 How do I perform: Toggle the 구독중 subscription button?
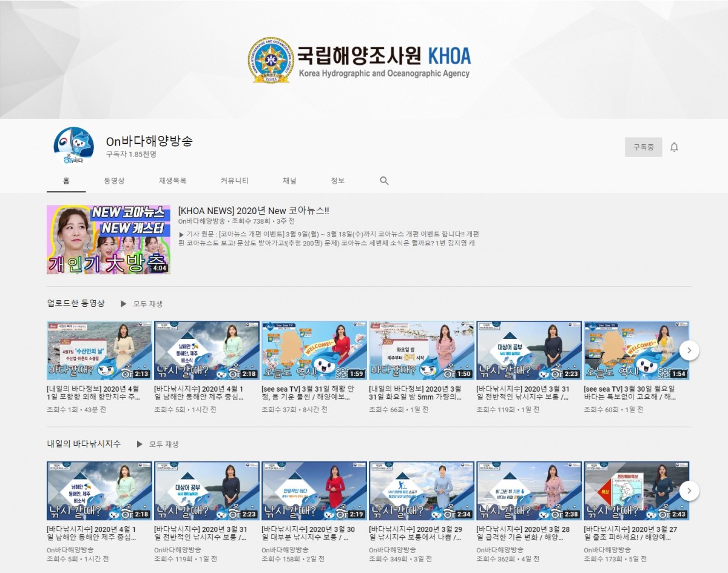(x=643, y=147)
